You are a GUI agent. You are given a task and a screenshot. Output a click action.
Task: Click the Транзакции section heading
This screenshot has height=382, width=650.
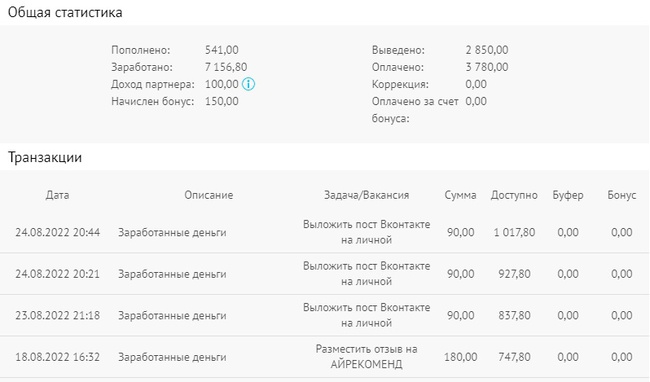tap(45, 157)
